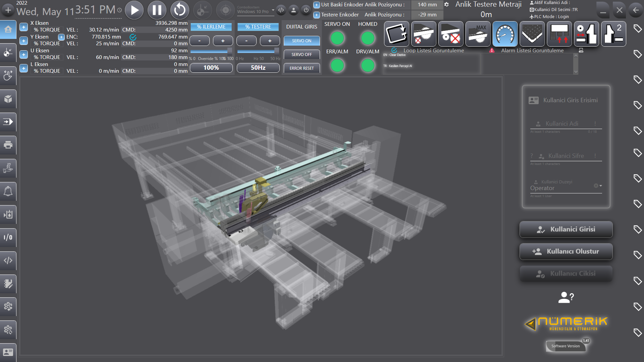Open the alarm bell sidebar icon
Image resolution: width=644 pixels, height=362 pixels.
click(x=8, y=191)
